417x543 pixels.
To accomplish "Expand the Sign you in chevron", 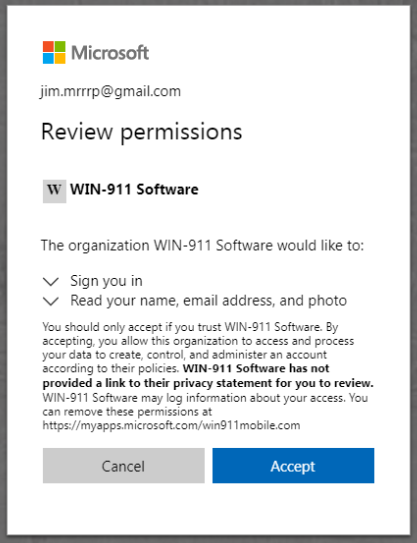I will click(51, 282).
